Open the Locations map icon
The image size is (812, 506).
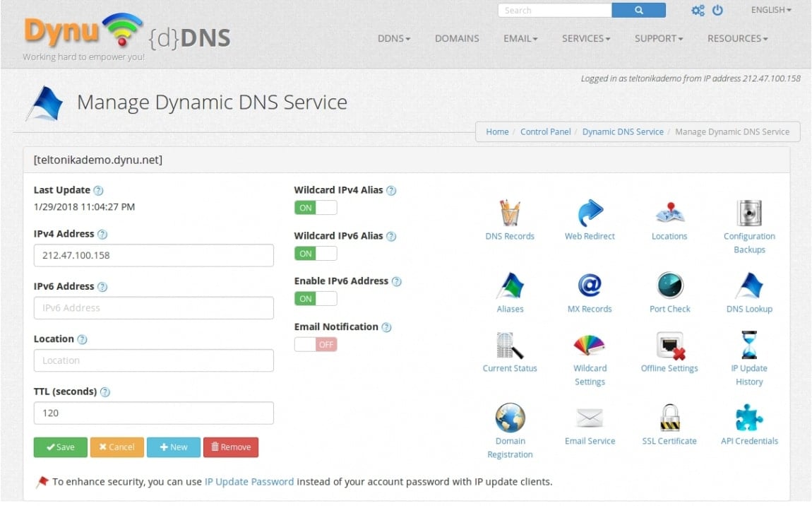coord(669,213)
